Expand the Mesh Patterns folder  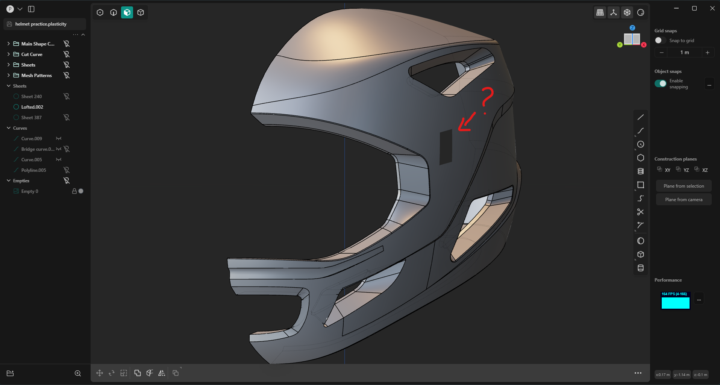(8, 75)
